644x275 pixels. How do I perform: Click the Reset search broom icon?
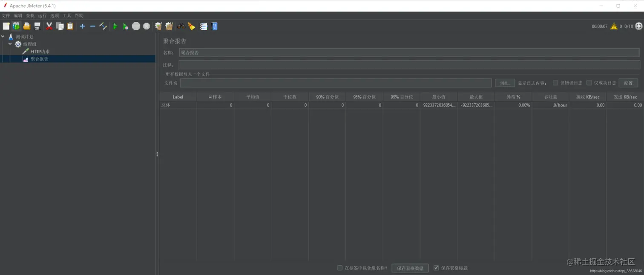click(192, 26)
